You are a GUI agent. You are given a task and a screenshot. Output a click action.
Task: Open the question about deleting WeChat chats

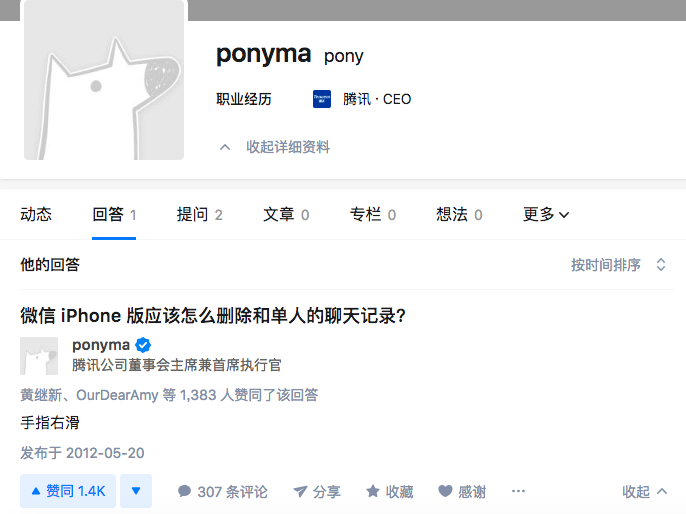pyautogui.click(x=212, y=316)
